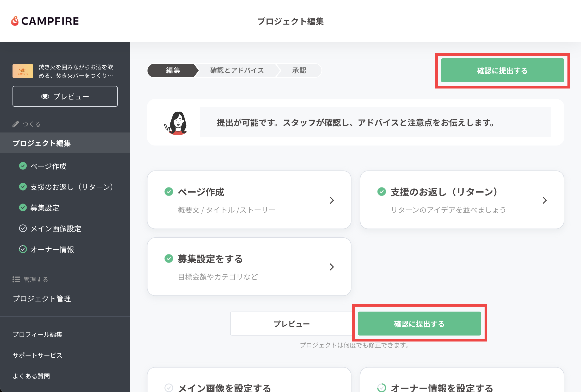The image size is (581, 392).
Task: Click 募集設定 green check in sidebar
Action: point(23,207)
